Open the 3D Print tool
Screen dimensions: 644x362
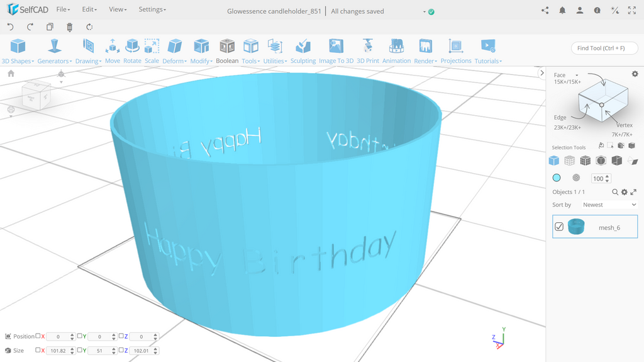[x=367, y=51]
